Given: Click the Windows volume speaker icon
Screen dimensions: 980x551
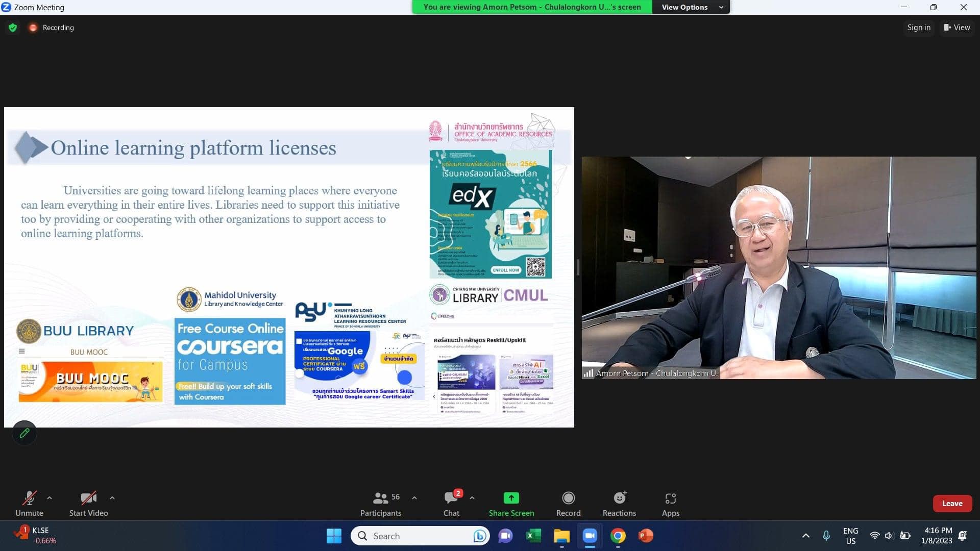Looking at the screenshot, I should click(889, 536).
